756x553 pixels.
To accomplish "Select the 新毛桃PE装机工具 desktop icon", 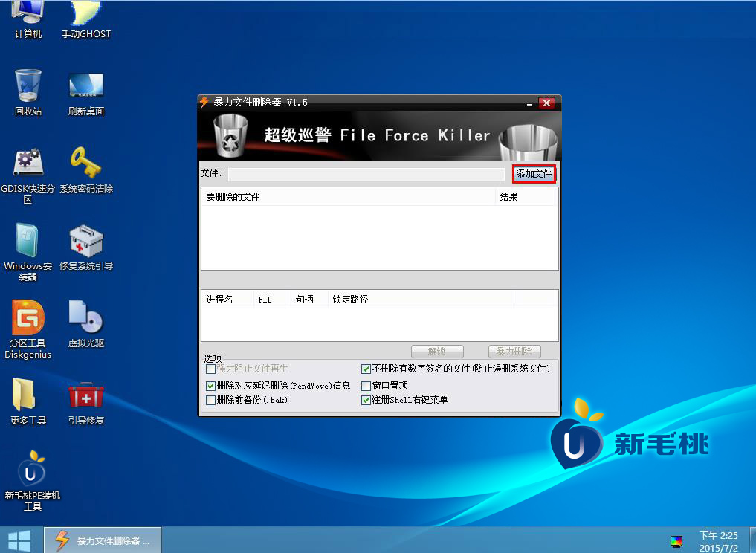I will coord(32,481).
